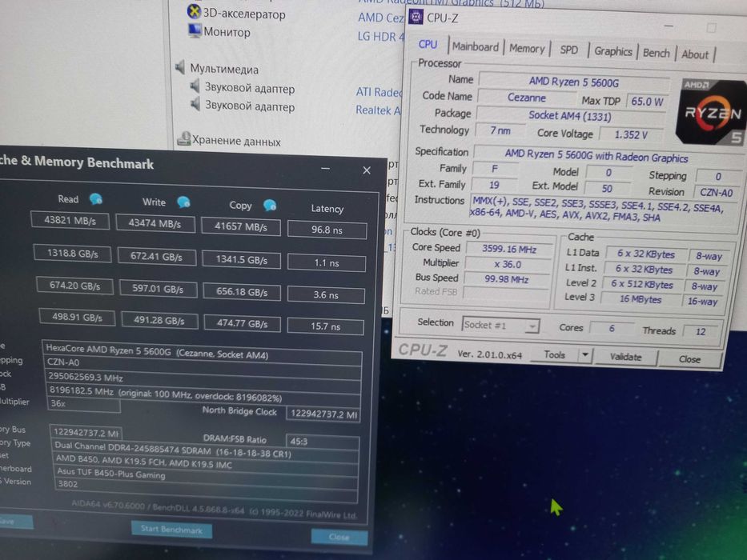Click the L2 read value 674.20 GB/s
Screen dimensions: 747x560
click(x=74, y=286)
